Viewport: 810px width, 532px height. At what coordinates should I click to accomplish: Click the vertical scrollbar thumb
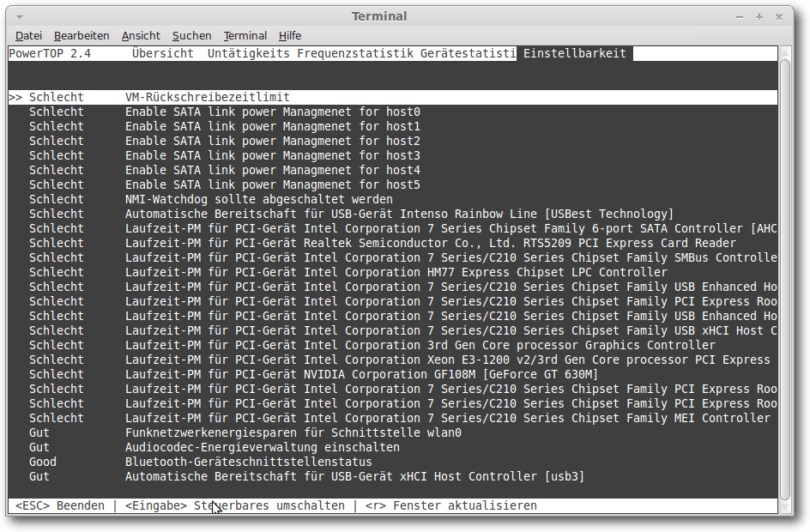(784, 280)
